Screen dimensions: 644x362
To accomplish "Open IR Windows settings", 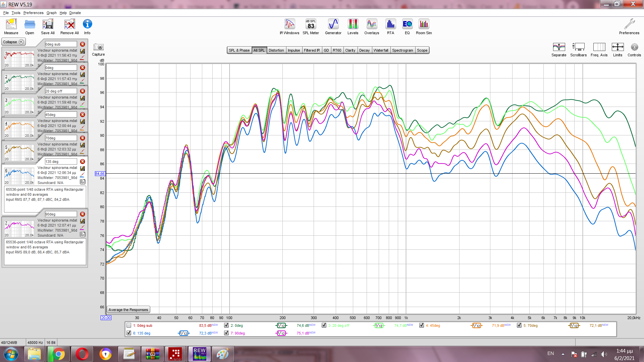I will coord(289,26).
